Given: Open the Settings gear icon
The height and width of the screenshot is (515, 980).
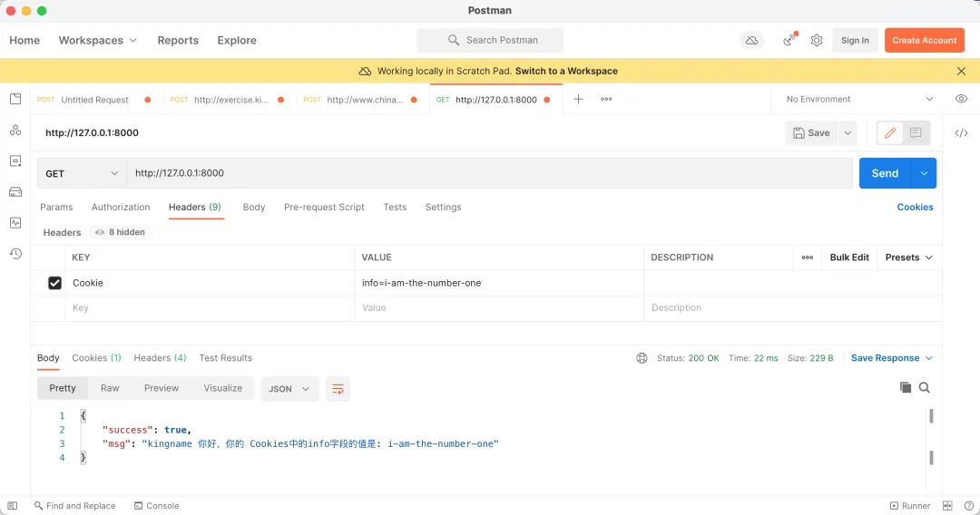Looking at the screenshot, I should (817, 41).
